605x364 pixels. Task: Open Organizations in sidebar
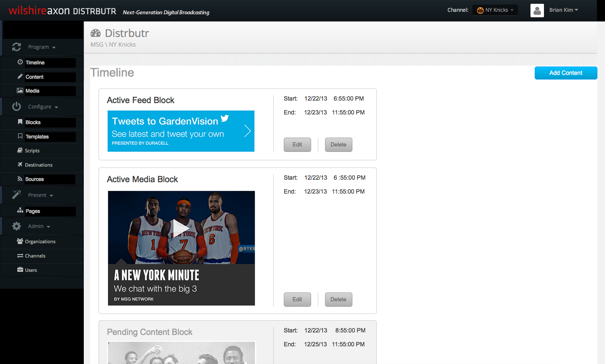click(40, 242)
